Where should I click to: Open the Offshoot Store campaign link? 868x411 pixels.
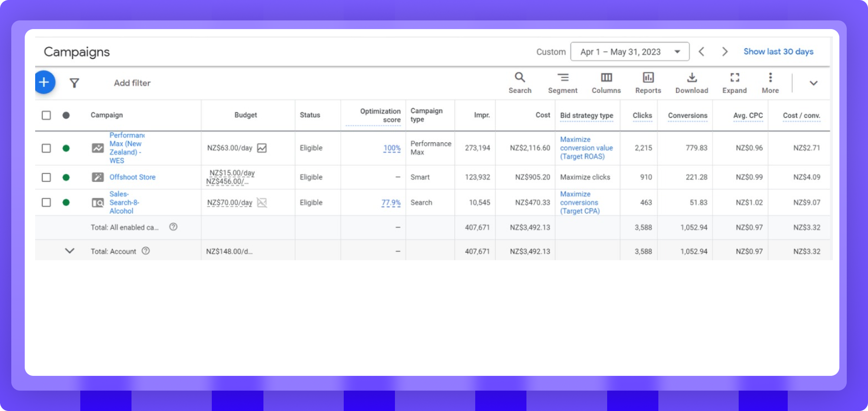point(132,177)
